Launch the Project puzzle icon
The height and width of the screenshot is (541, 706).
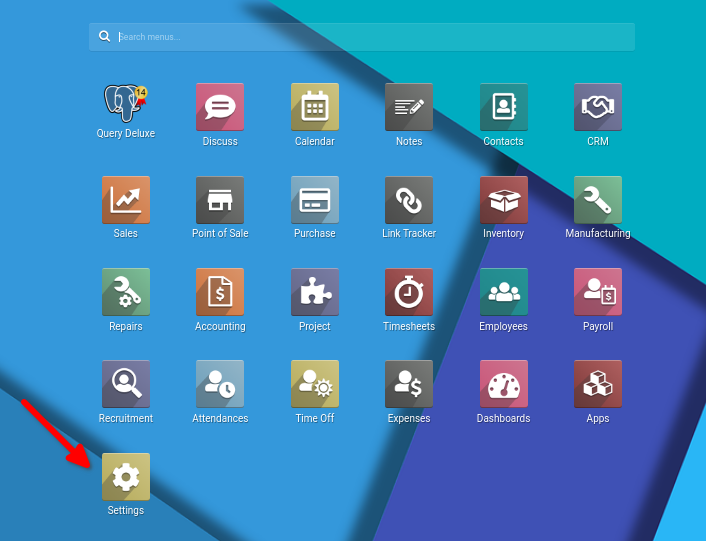[314, 292]
